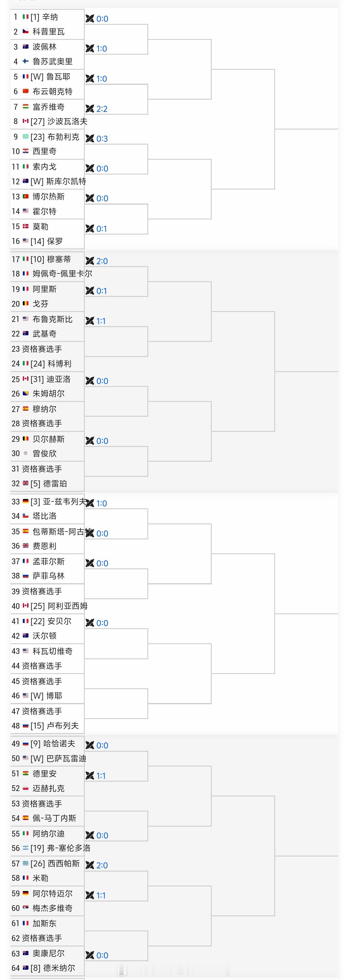This screenshot has height=980, width=348.
Task: Click head-to-head icon for 亚-兹韦列夫 vs 塔比洛
Action: tap(90, 503)
